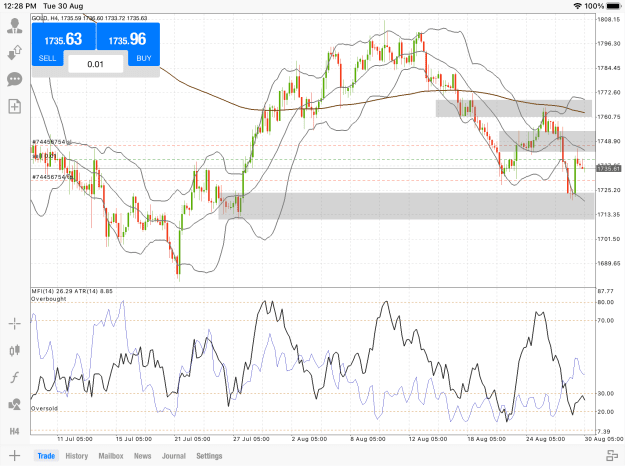Tap the plus button at bottom left

15,455
